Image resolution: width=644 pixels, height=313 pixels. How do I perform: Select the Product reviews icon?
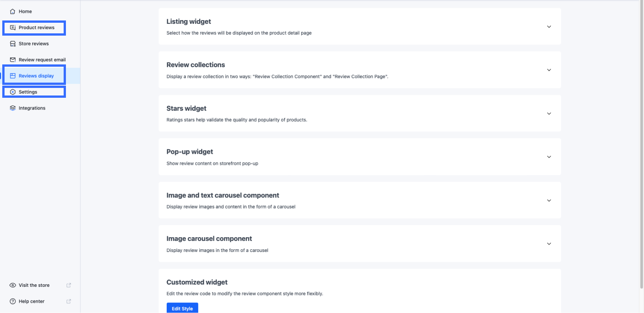click(x=13, y=27)
